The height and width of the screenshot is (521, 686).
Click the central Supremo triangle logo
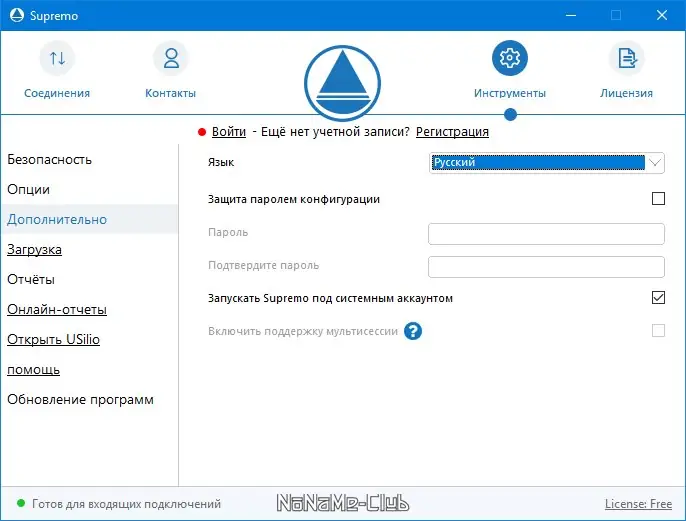343,83
